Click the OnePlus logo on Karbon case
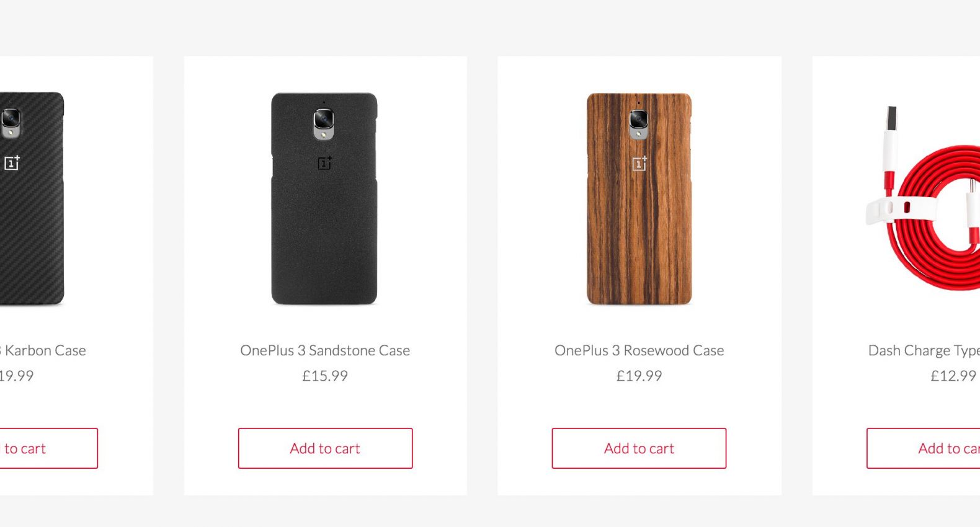This screenshot has height=527, width=980. coord(12,163)
